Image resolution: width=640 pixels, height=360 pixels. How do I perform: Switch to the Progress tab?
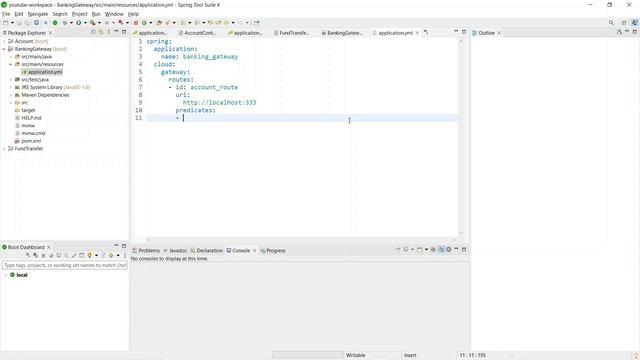click(273, 251)
